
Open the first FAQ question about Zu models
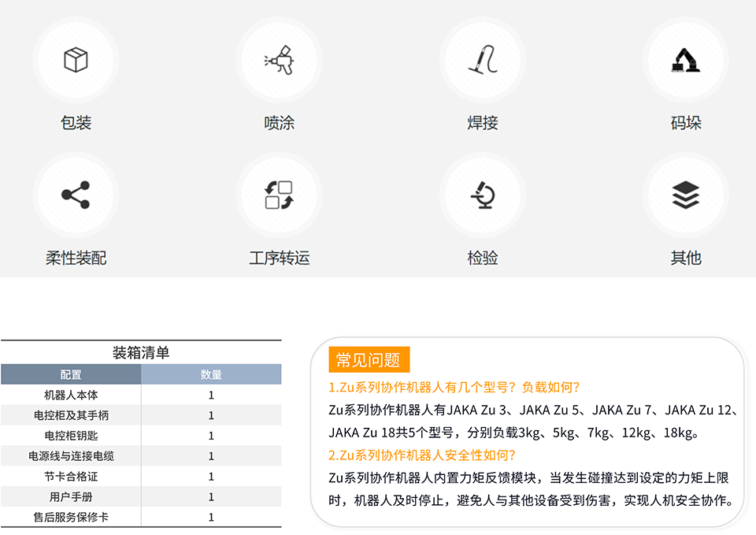coord(454,387)
